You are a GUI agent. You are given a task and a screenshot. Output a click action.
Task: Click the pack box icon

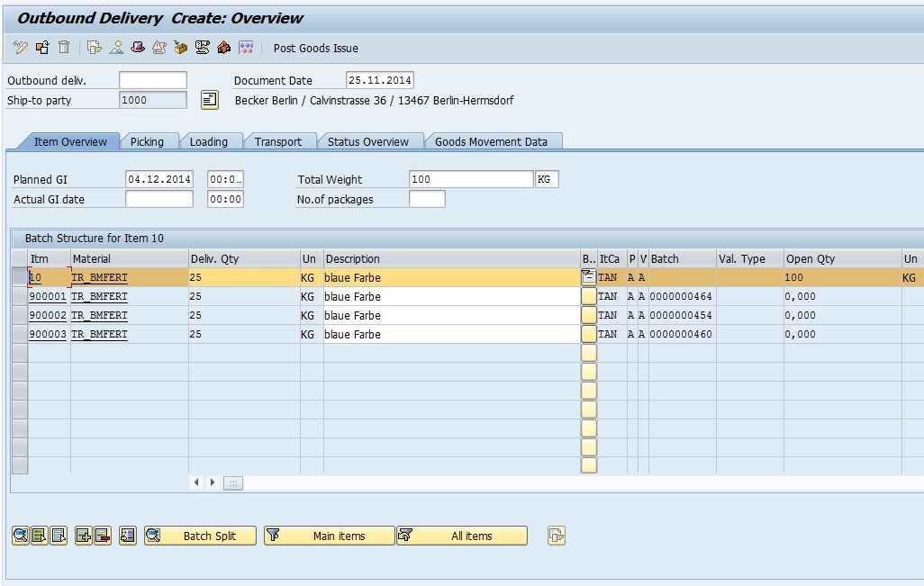pos(180,48)
